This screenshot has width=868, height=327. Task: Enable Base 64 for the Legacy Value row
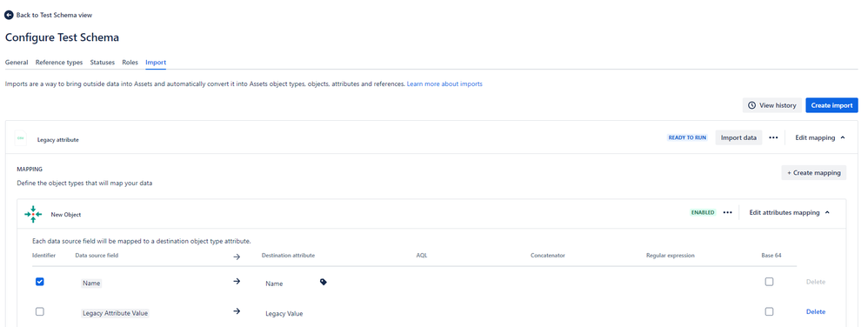tap(769, 311)
